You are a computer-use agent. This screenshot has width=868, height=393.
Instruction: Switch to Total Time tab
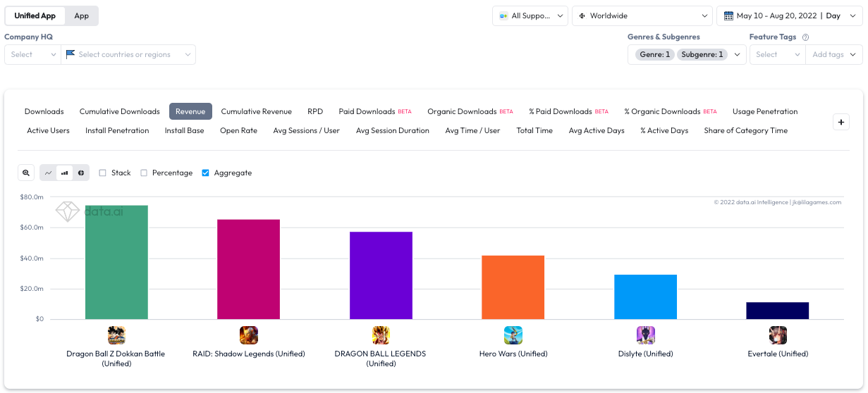click(534, 130)
